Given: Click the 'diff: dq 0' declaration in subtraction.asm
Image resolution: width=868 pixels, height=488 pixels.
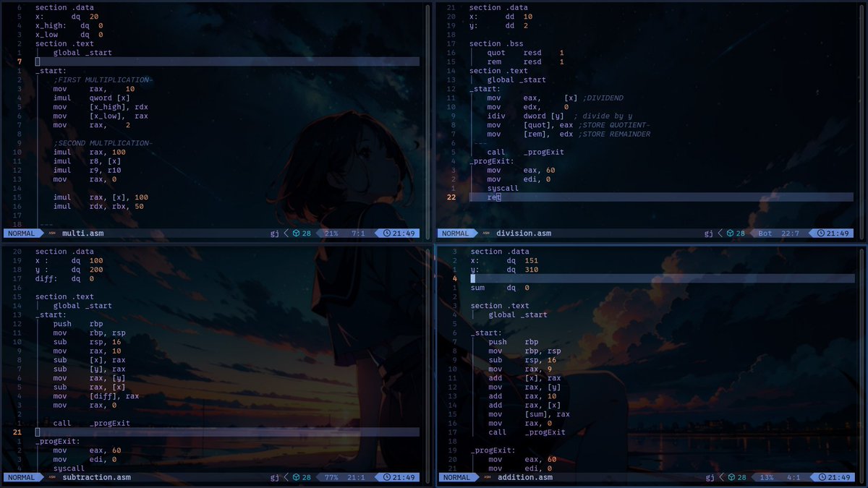Looking at the screenshot, I should point(64,278).
